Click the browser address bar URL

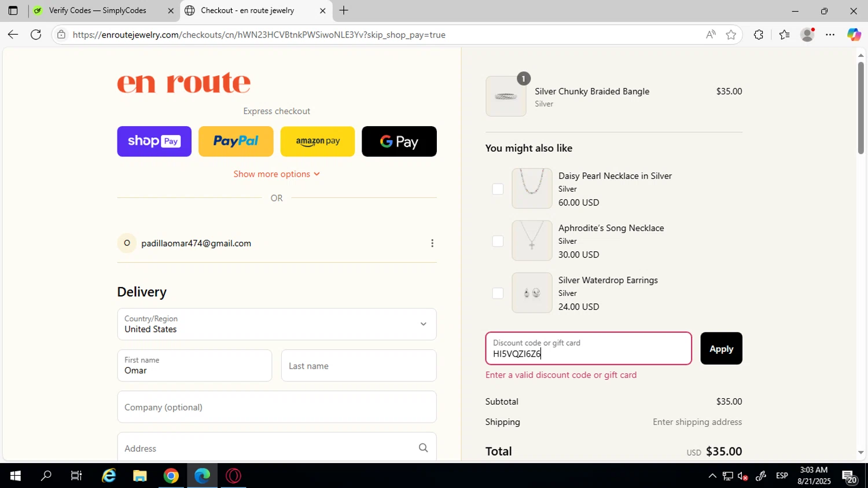tap(259, 35)
